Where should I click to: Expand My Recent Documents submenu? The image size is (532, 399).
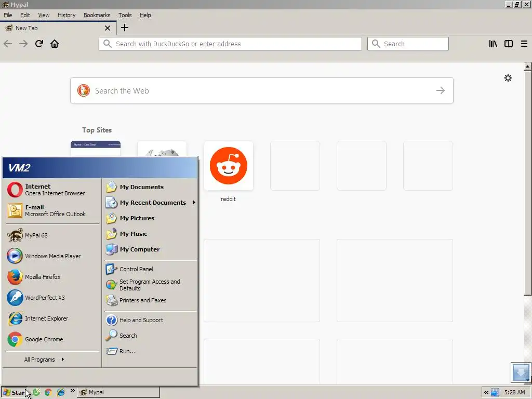[x=150, y=203]
